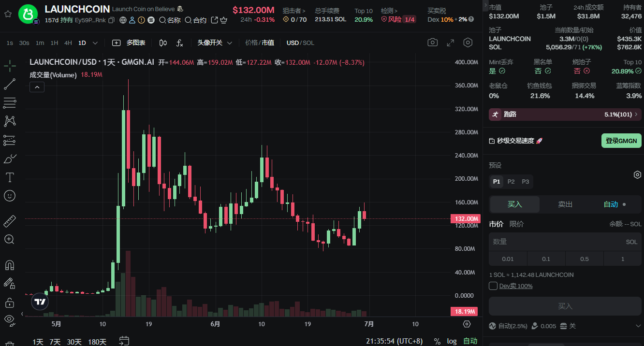This screenshot has height=346, width=644.
Task: Open the emoji sticker tool
Action: pos(9,196)
